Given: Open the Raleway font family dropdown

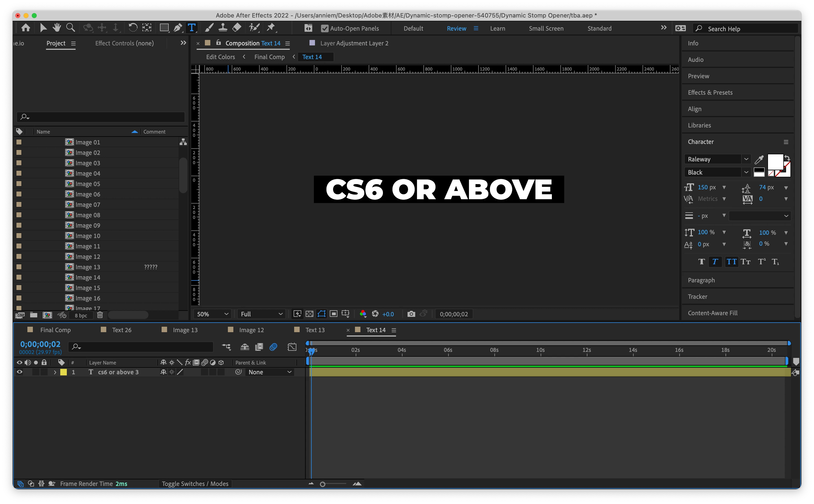Looking at the screenshot, I should [x=746, y=159].
